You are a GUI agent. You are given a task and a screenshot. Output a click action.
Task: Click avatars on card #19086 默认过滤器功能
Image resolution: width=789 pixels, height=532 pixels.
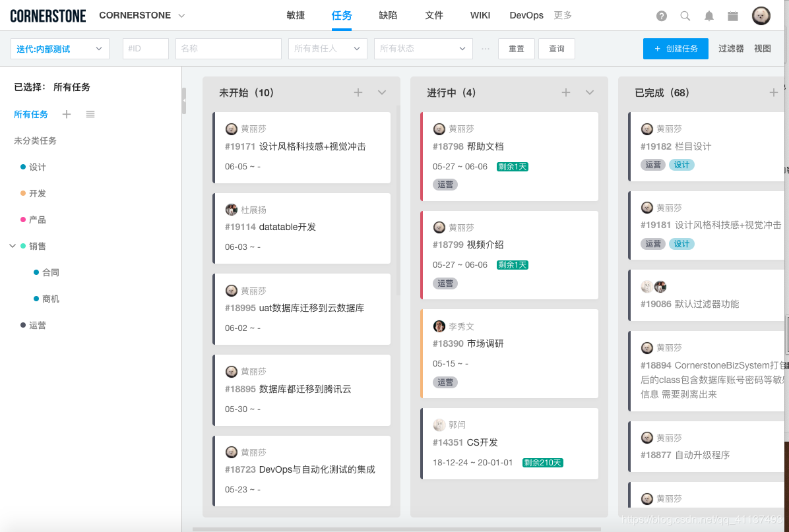pyautogui.click(x=653, y=287)
